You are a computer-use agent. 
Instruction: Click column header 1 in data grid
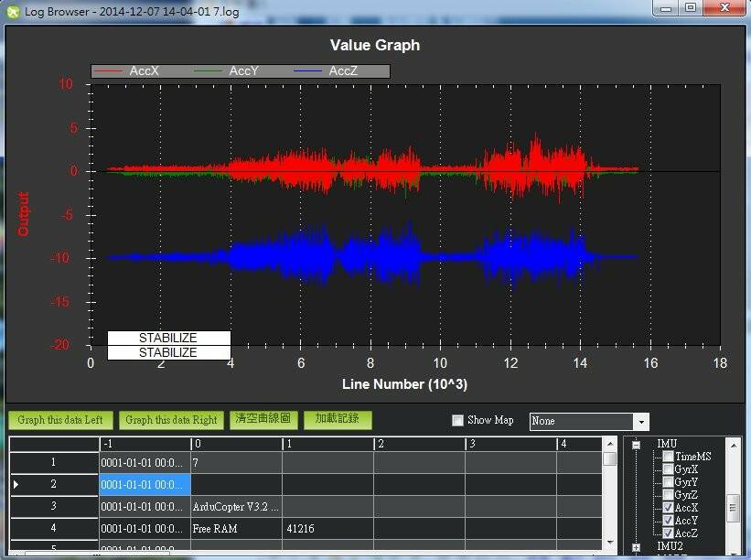(328, 444)
